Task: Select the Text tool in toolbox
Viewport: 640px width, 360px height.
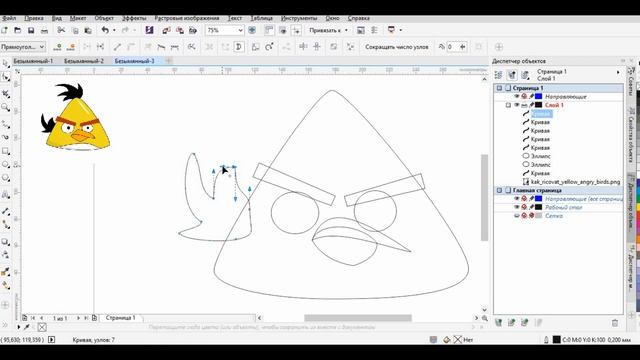Action: tap(5, 195)
